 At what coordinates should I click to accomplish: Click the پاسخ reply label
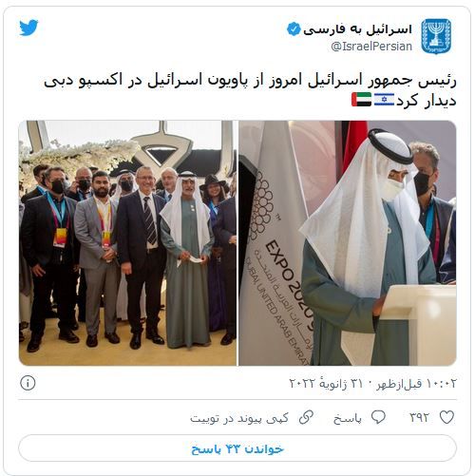point(348,418)
